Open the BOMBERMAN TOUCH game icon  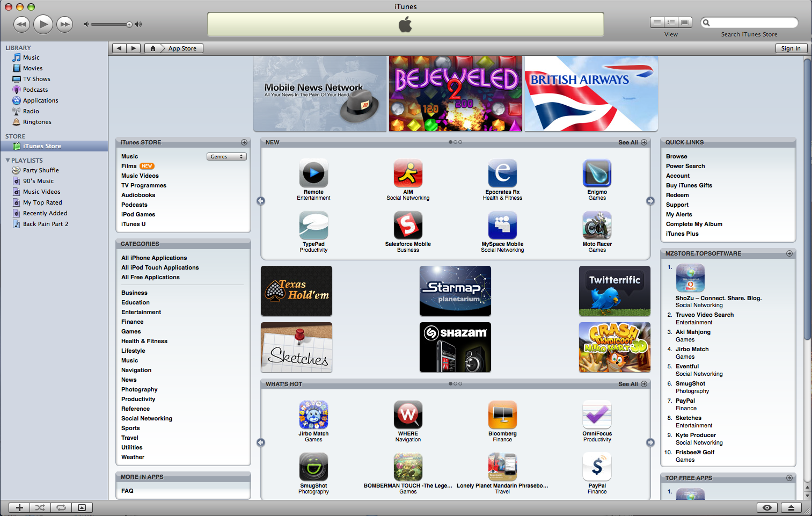pyautogui.click(x=408, y=467)
